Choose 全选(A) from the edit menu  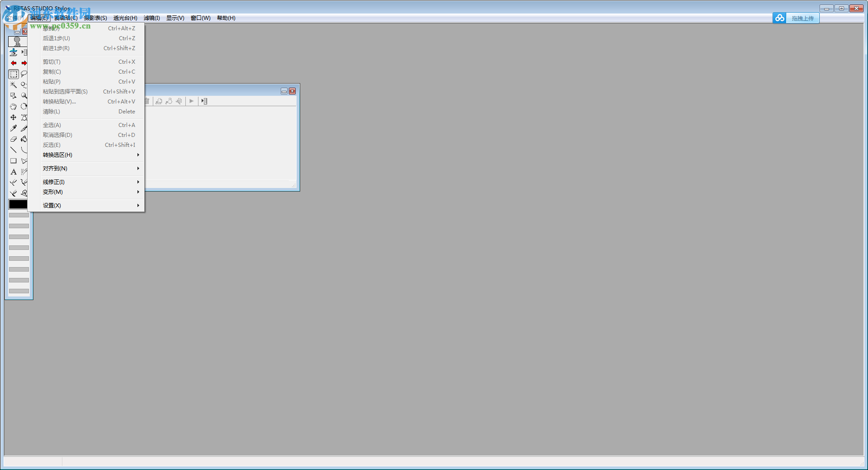coord(86,125)
